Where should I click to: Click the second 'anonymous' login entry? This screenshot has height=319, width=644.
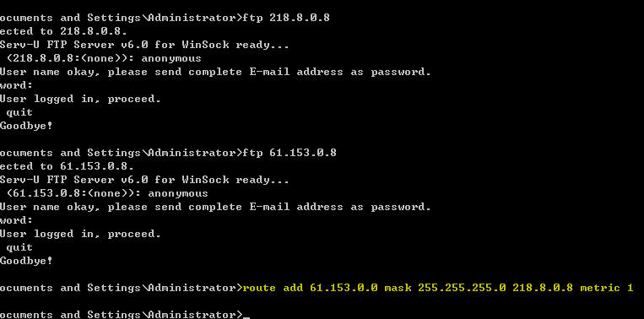[x=178, y=193]
